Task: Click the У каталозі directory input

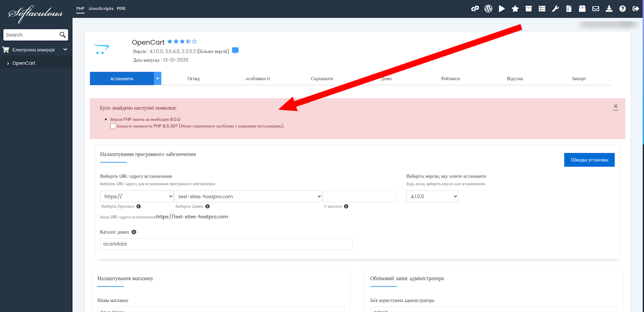Action: click(x=359, y=196)
